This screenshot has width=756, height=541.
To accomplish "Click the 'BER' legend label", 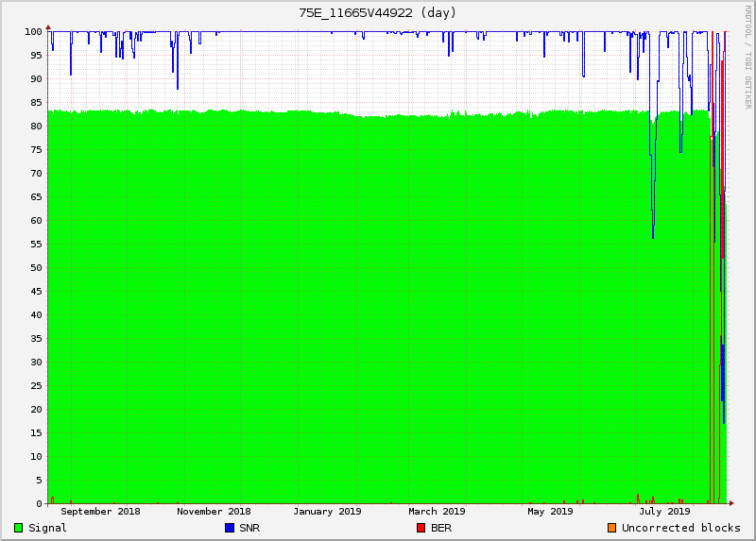I will tap(441, 528).
